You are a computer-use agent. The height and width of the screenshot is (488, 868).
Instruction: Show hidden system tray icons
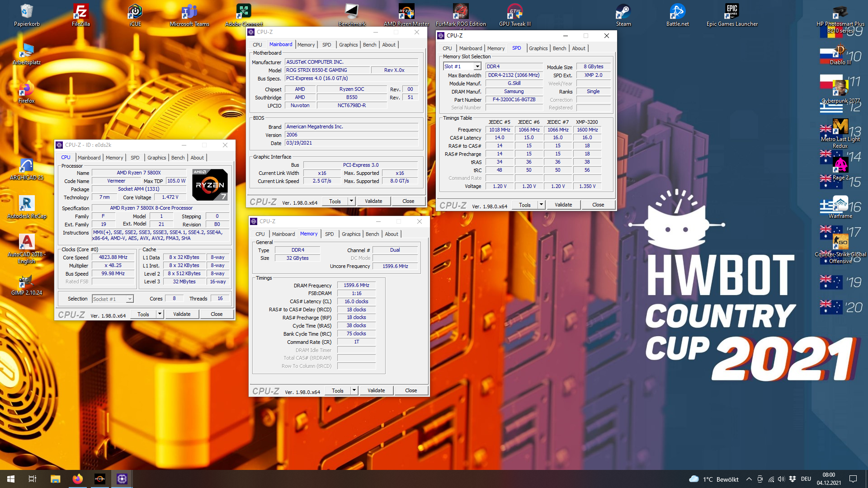(x=749, y=479)
